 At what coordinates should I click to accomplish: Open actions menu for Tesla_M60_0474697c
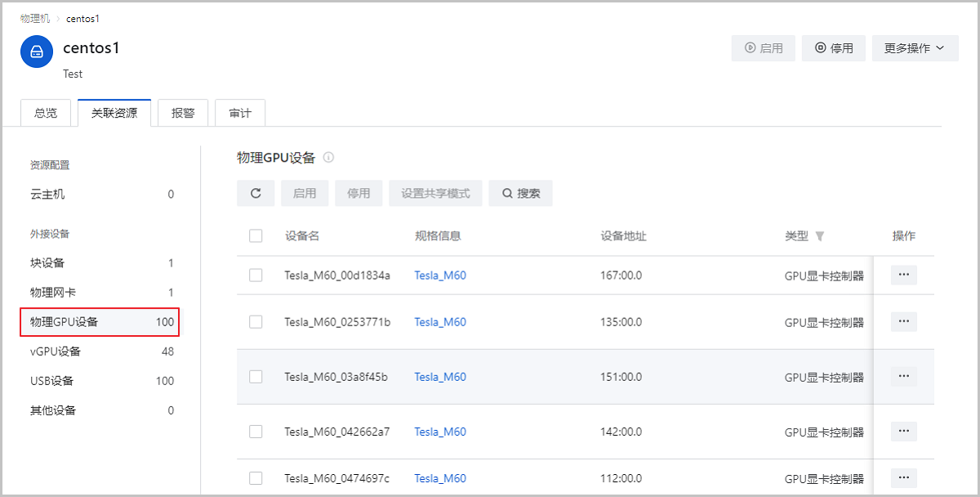pyautogui.click(x=903, y=477)
